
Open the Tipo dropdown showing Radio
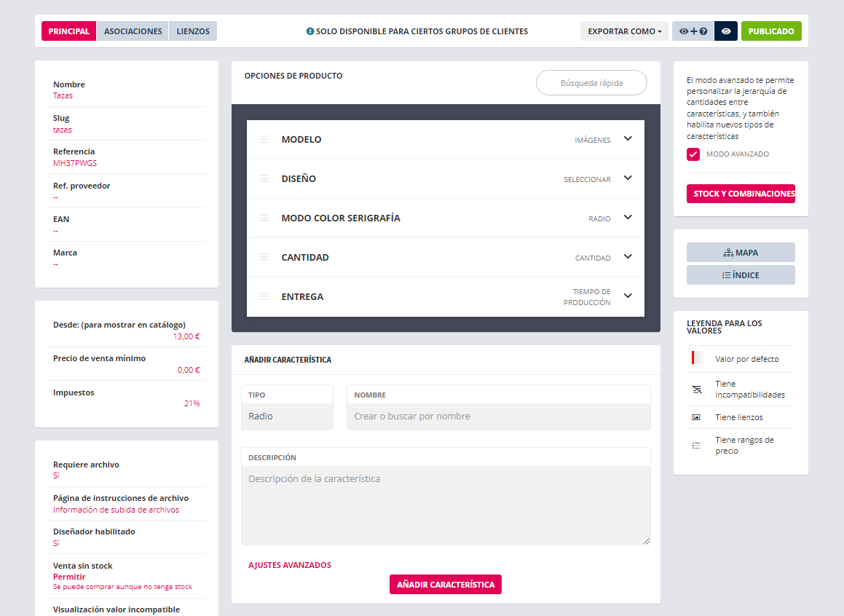[287, 416]
